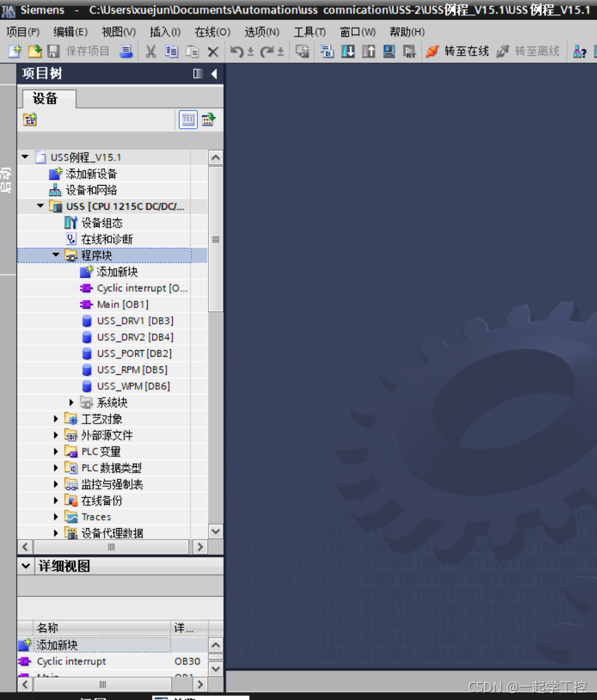Expand the 系统块 folder
This screenshot has height=700, width=597.
tap(72, 403)
